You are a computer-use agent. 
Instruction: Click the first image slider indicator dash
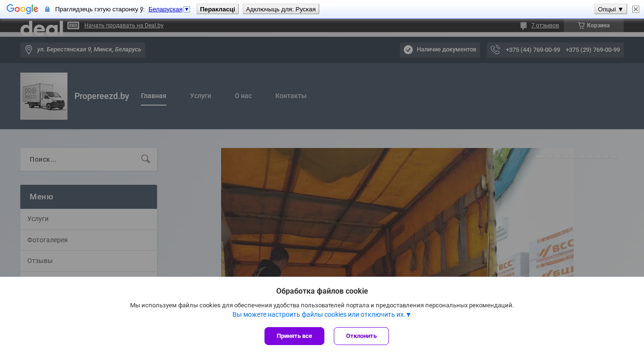540,156
